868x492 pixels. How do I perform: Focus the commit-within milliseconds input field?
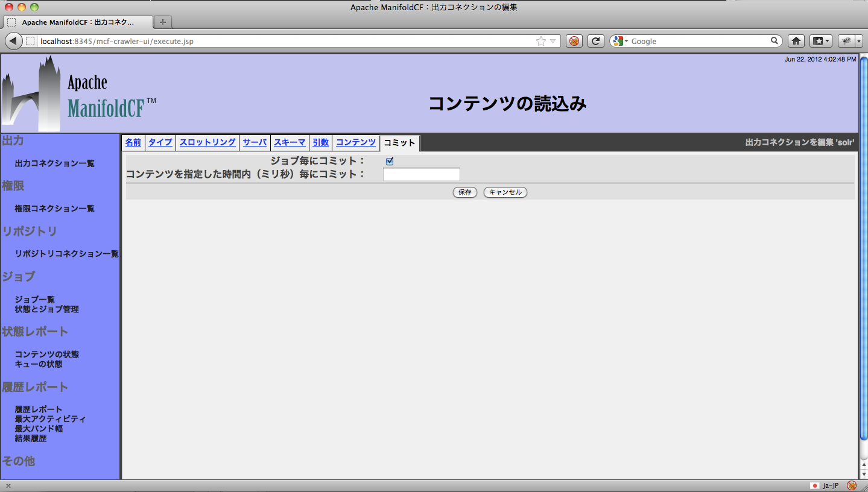point(421,174)
